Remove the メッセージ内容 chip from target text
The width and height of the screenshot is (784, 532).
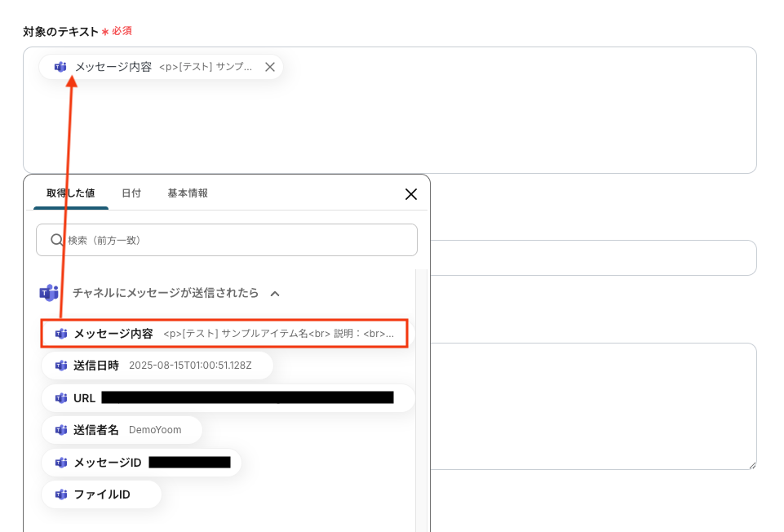pyautogui.click(x=270, y=67)
